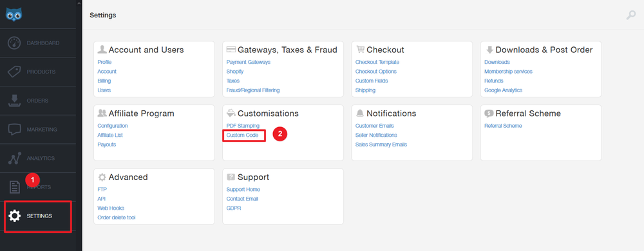Open the GDPR link
Viewport: 644px width, 251px height.
pos(234,208)
